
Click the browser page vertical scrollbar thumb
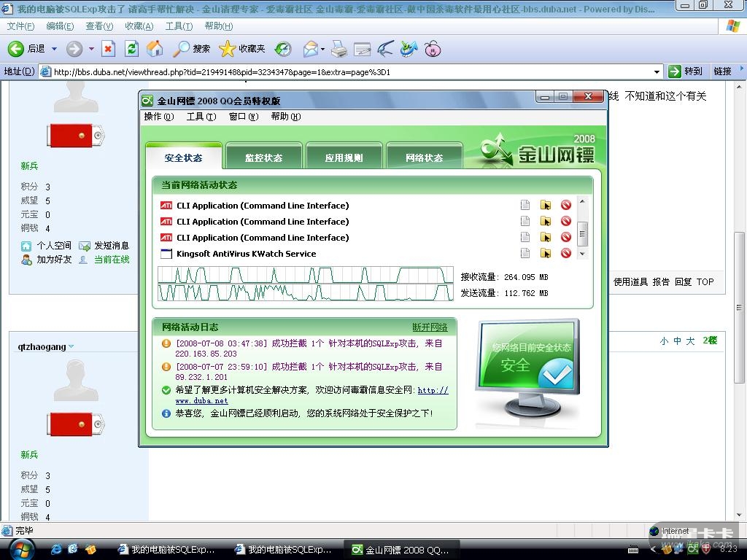(x=739, y=308)
